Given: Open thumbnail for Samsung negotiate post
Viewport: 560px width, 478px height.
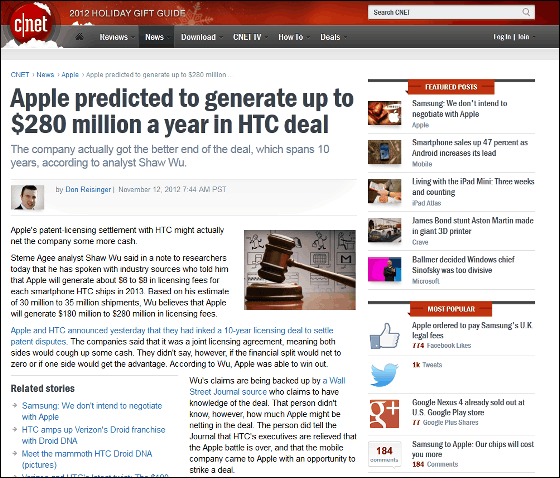Looking at the screenshot, I should [384, 113].
